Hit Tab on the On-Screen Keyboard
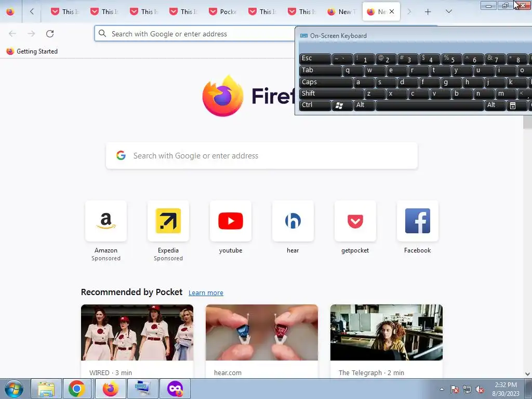Screen dimensions: 532x399 click(321, 71)
